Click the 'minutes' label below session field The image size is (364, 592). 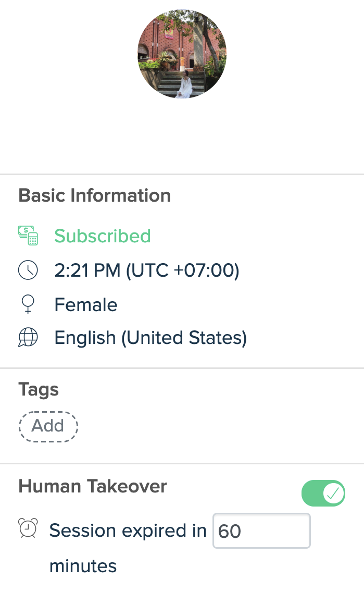(83, 566)
